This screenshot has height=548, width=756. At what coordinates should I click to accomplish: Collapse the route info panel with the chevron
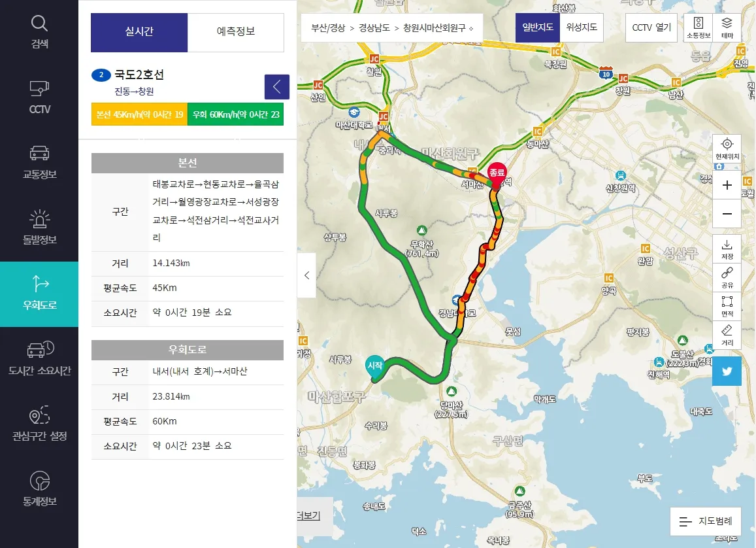306,275
